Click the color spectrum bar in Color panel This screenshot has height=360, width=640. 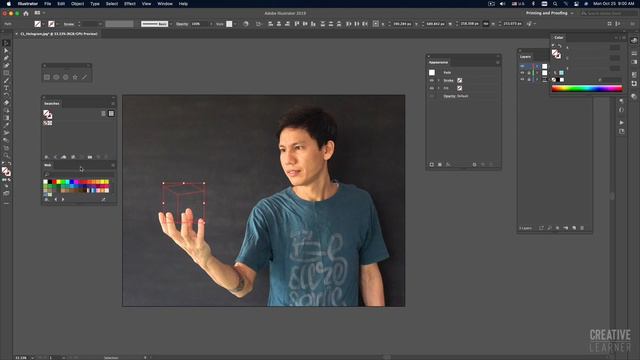(587, 88)
